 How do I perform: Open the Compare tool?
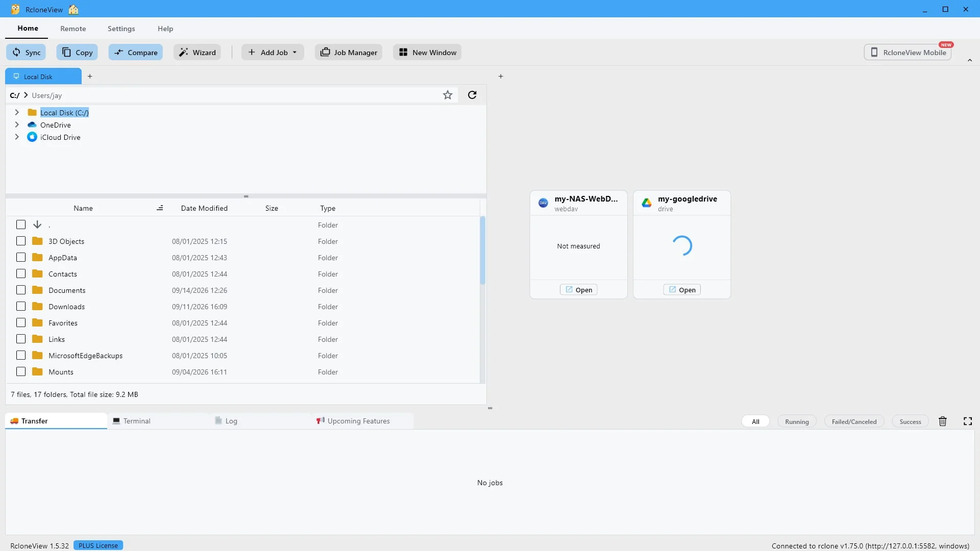click(x=135, y=52)
